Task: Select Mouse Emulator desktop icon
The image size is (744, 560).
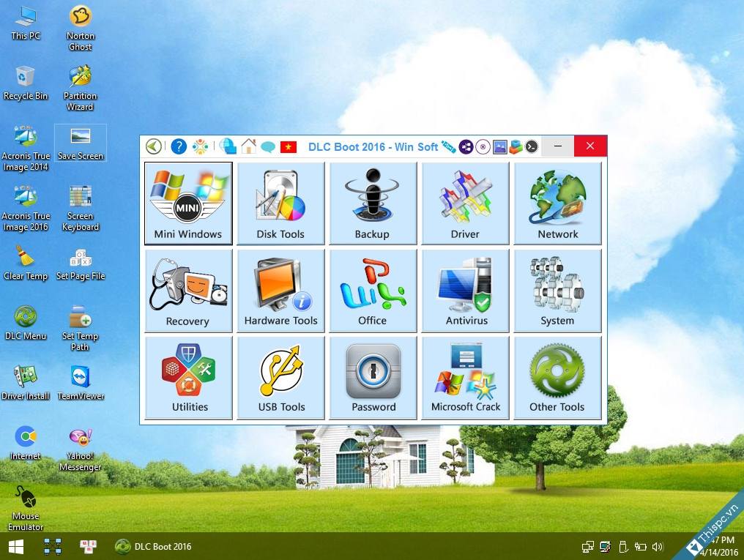Action: click(26, 509)
